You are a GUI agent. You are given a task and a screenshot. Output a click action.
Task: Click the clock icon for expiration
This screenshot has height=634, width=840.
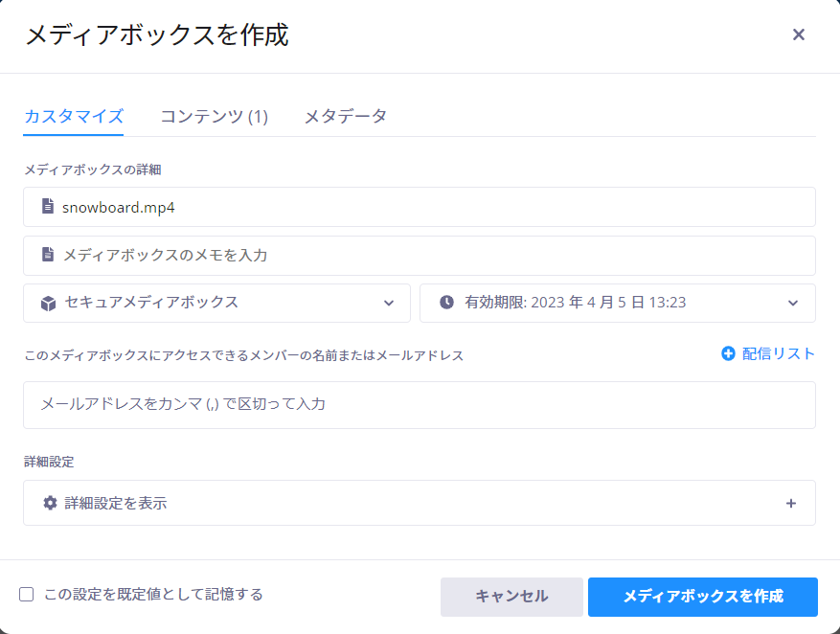click(x=446, y=303)
